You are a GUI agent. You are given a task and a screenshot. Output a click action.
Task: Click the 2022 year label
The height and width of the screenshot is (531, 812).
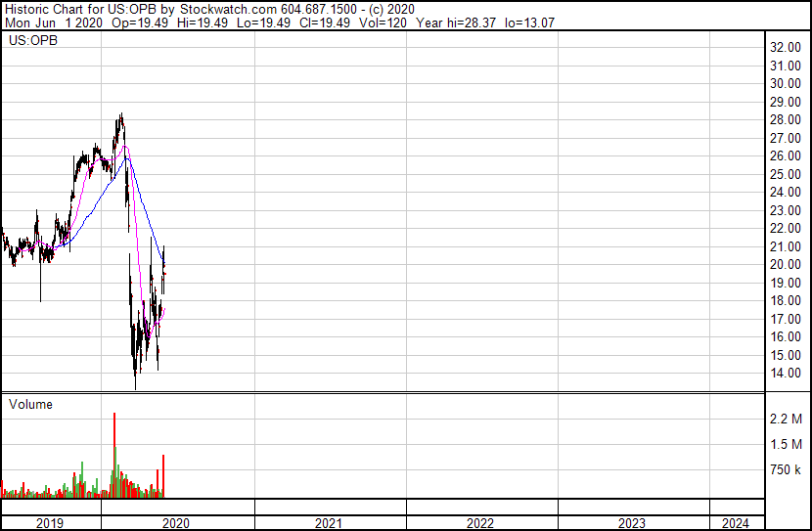point(480,523)
